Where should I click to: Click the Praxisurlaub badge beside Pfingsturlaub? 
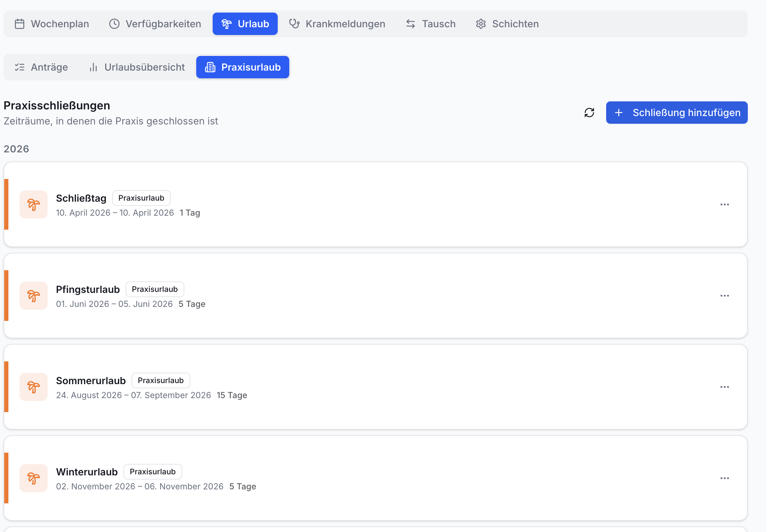coord(155,289)
